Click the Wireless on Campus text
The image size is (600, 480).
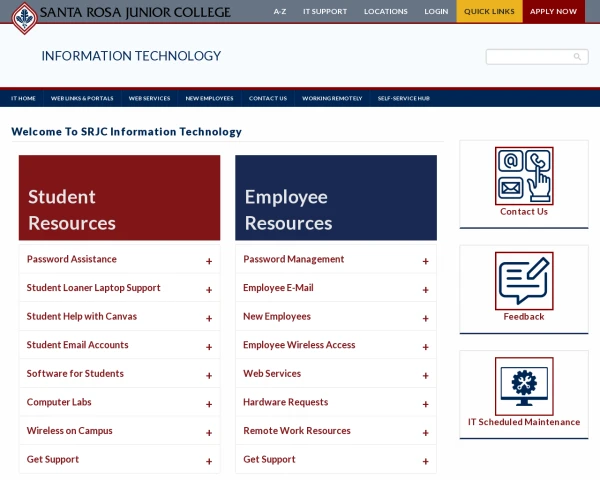(x=69, y=431)
